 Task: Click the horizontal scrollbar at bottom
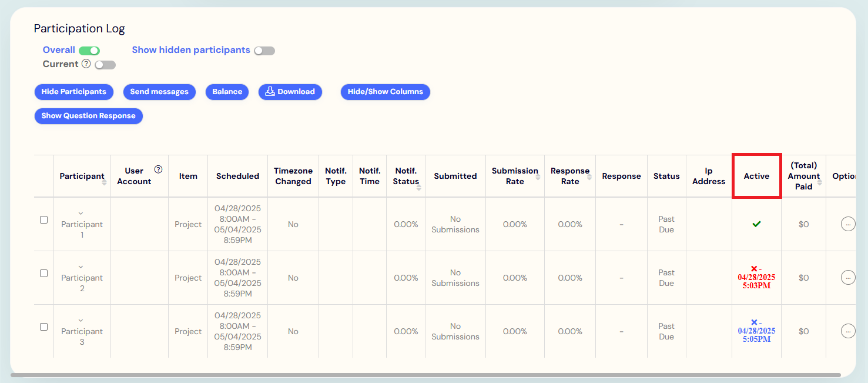[425, 375]
